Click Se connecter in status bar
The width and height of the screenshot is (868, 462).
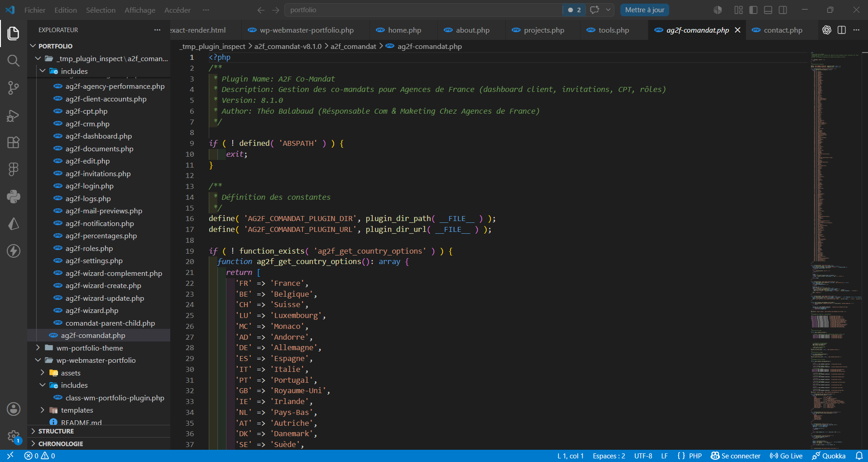coord(735,456)
